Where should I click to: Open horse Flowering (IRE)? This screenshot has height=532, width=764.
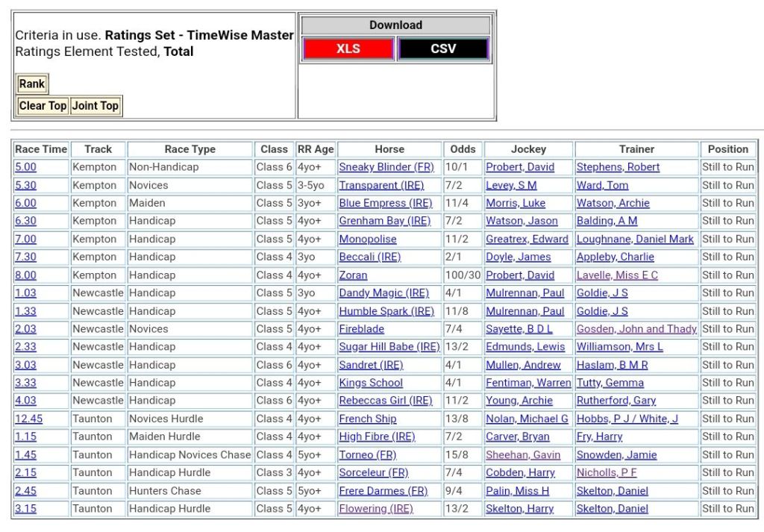tap(375, 509)
